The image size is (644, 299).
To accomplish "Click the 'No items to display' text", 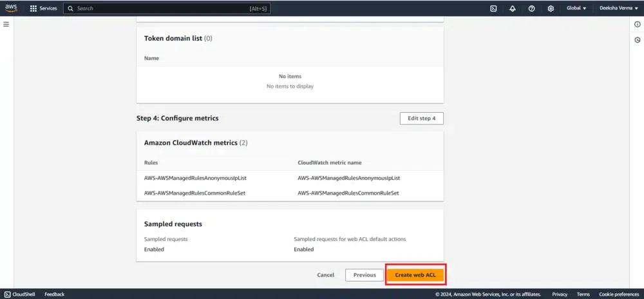I will 290,86.
